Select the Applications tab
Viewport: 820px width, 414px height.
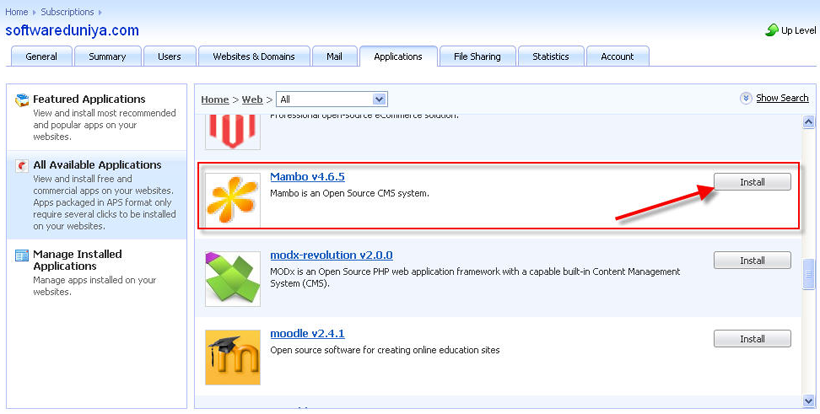(x=398, y=56)
